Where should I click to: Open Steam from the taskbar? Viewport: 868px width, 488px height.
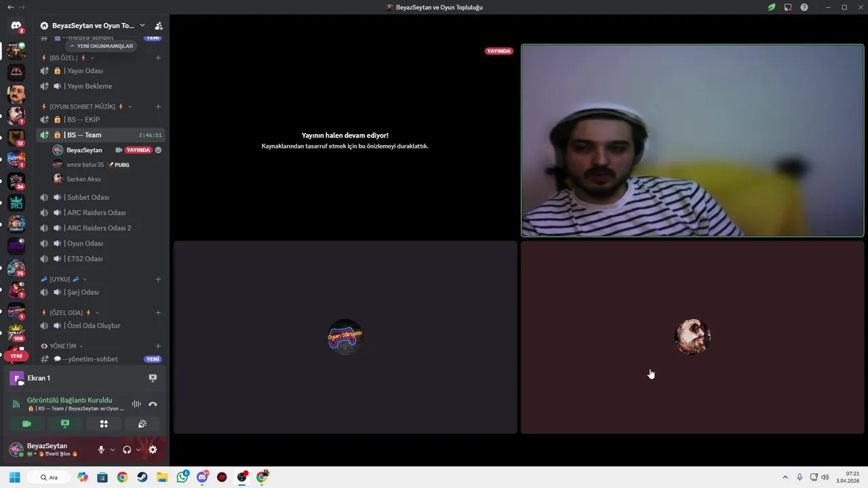[x=142, y=477]
